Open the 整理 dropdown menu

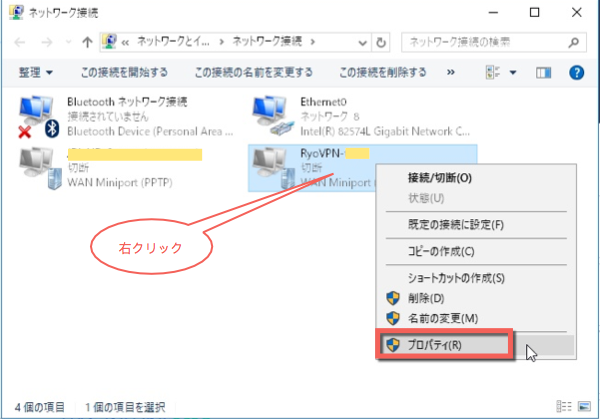36,73
